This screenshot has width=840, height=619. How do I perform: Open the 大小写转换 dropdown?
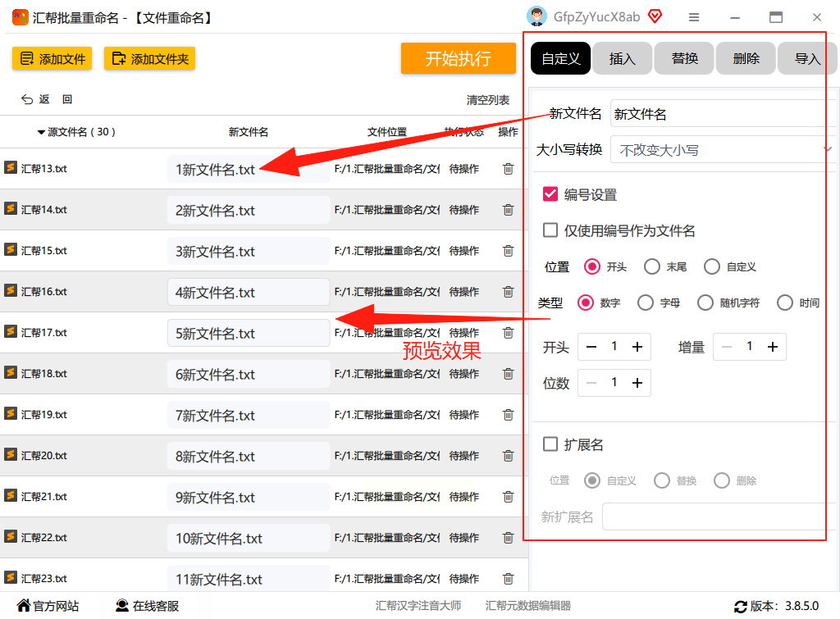(722, 150)
